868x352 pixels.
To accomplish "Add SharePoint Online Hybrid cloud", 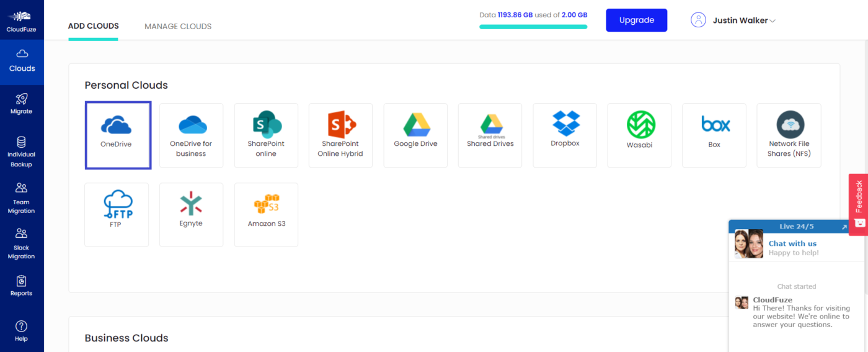I will 340,135.
